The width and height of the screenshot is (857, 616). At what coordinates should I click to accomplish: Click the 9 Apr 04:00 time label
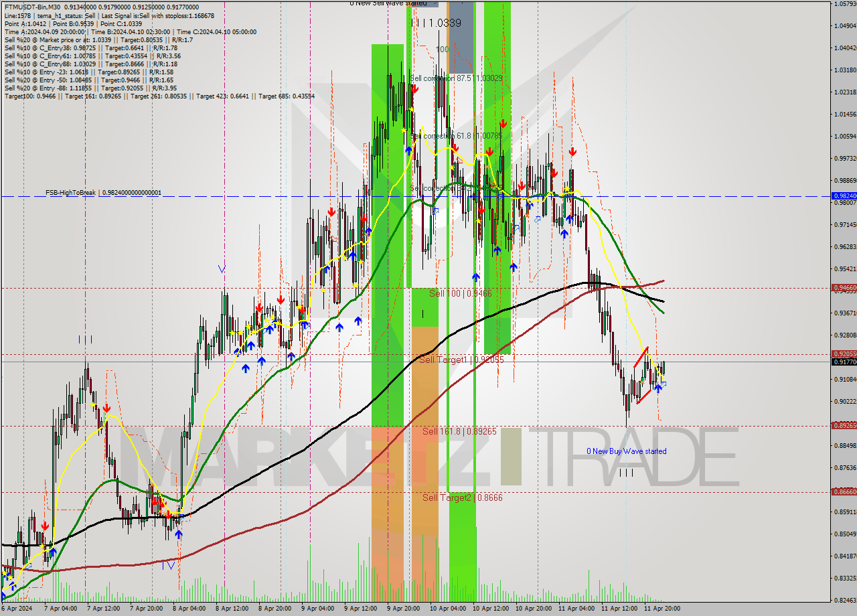click(318, 609)
